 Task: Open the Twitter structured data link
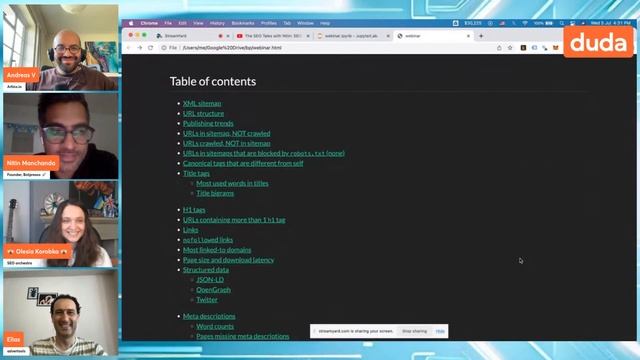(x=207, y=300)
